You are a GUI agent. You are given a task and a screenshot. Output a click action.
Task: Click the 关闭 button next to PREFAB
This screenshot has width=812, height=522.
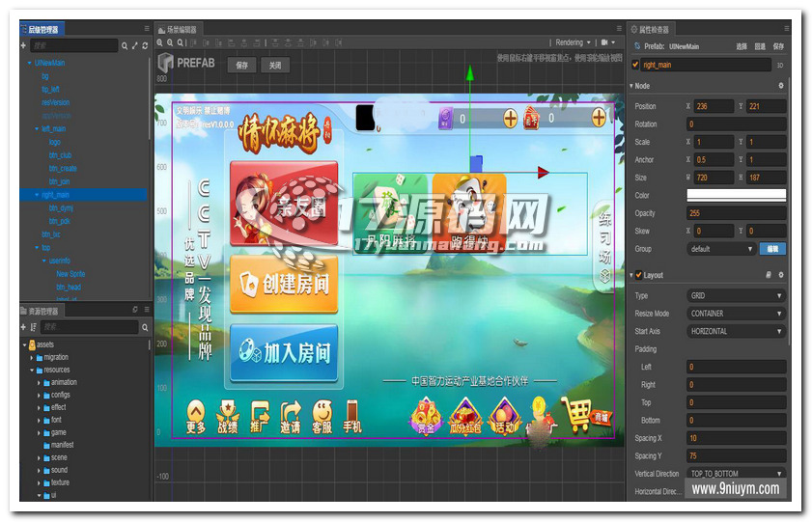(x=275, y=66)
